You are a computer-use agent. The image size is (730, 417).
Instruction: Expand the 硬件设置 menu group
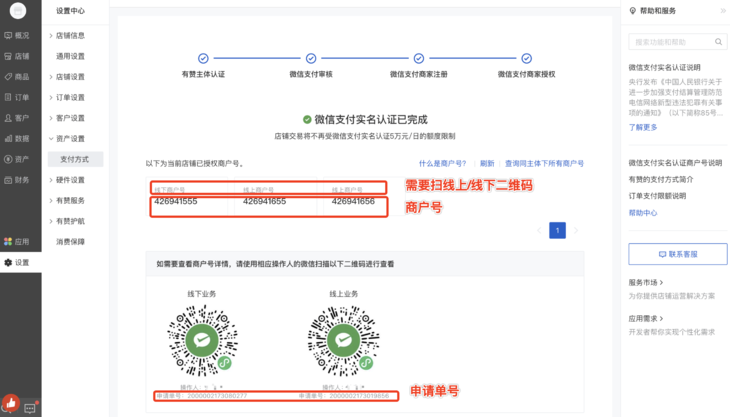click(x=68, y=180)
